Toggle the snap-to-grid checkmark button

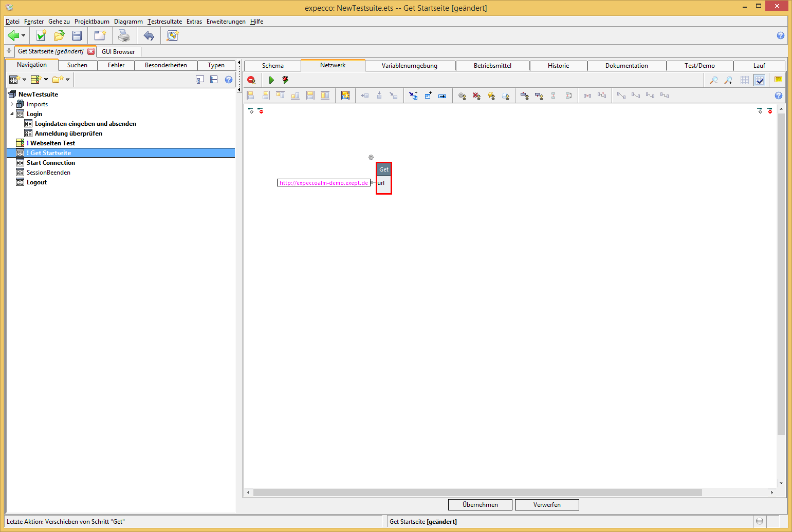point(760,80)
